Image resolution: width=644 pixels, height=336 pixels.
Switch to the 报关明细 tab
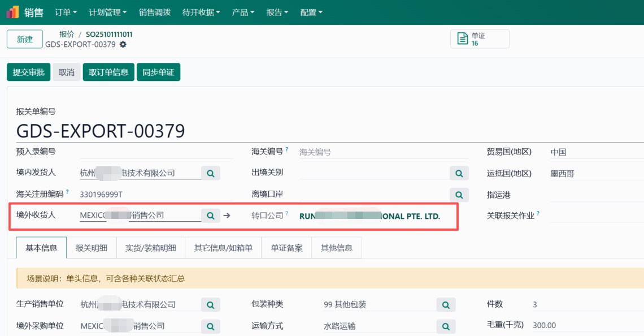pos(91,247)
